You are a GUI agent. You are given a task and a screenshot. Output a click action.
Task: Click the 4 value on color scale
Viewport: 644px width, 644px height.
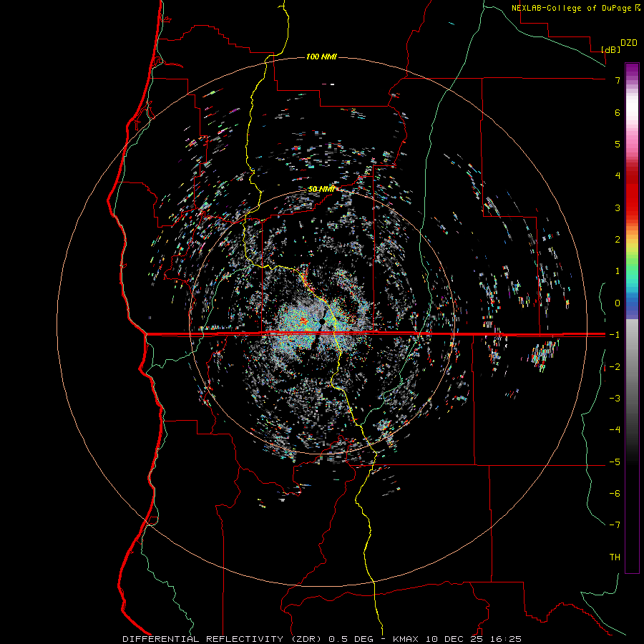618,176
